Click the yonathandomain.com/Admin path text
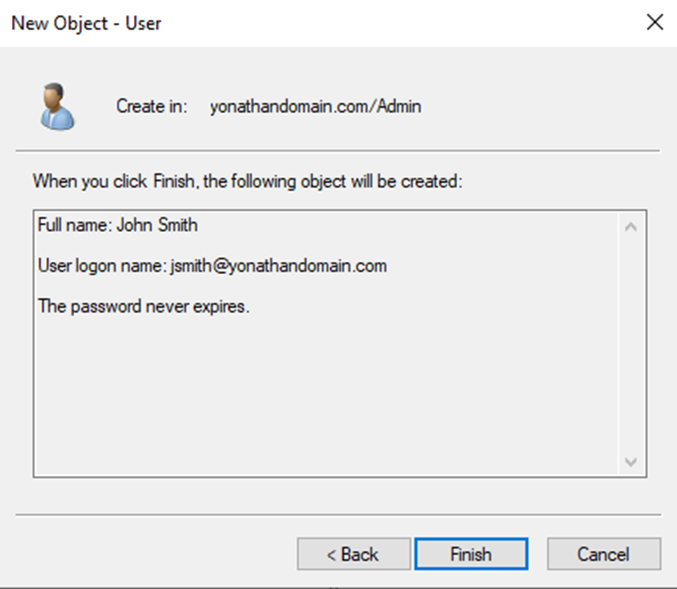This screenshot has width=677, height=589. click(x=316, y=107)
